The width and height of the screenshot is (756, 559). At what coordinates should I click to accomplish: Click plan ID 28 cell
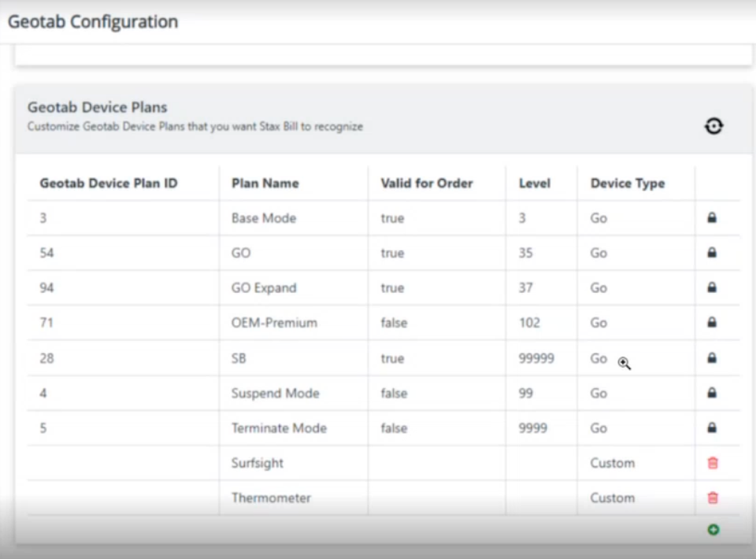47,358
